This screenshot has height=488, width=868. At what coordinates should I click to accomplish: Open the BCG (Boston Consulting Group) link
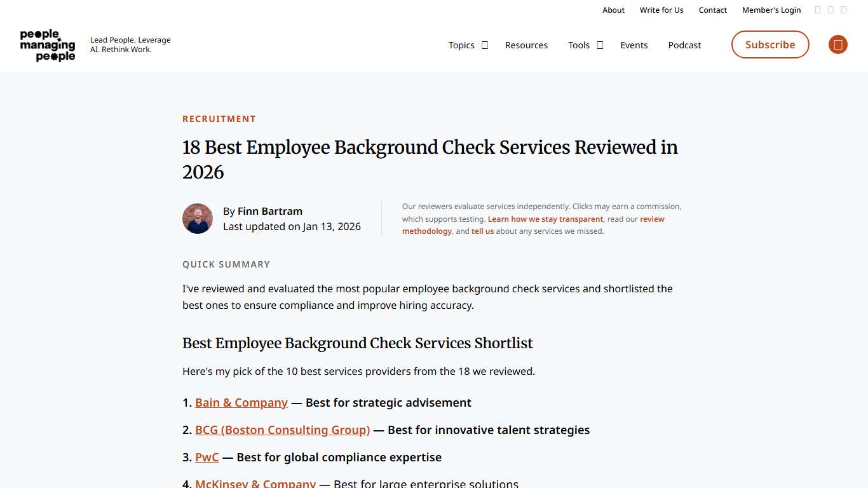click(x=282, y=430)
